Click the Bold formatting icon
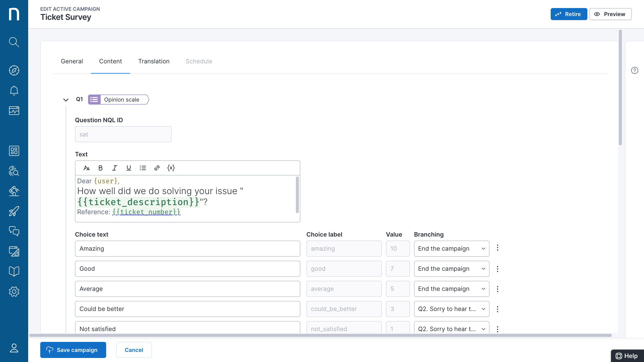 100,168
